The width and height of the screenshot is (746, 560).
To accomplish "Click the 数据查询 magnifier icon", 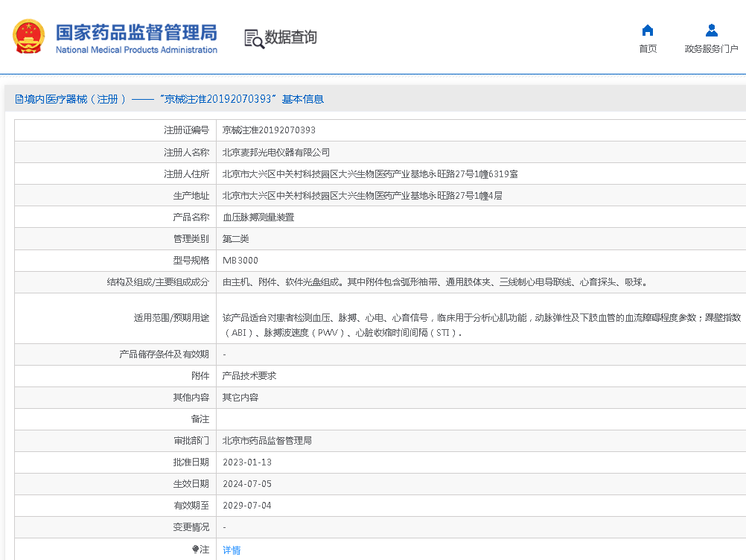I will tap(254, 39).
